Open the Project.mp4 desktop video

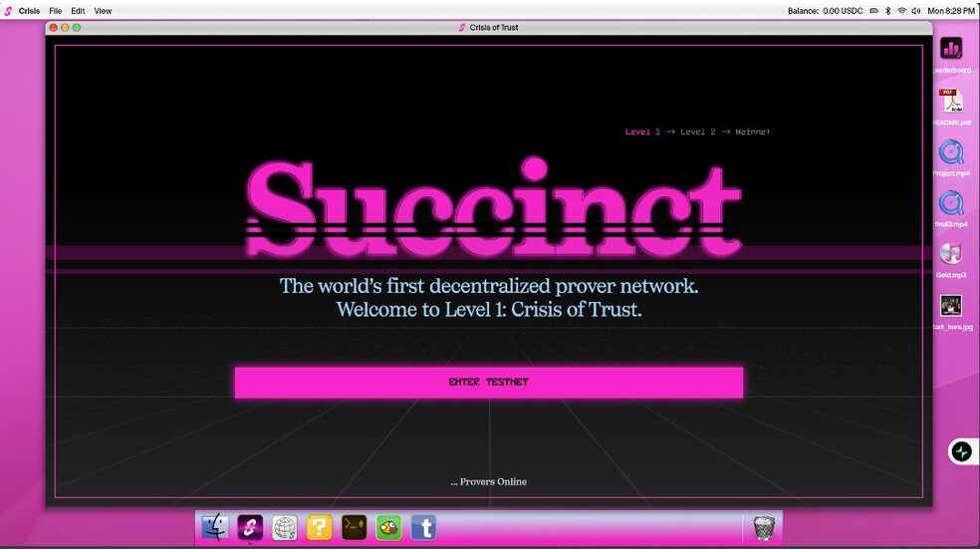coord(951,151)
